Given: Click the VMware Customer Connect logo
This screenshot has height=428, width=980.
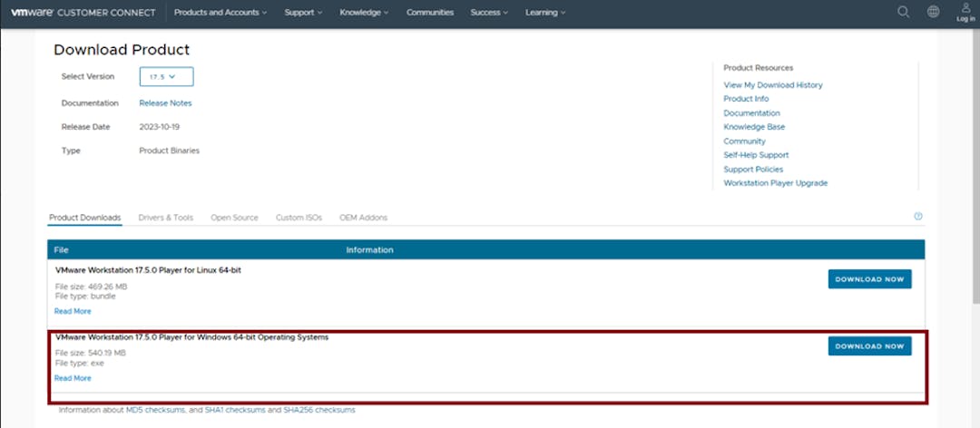Looking at the screenshot, I should pos(83,13).
